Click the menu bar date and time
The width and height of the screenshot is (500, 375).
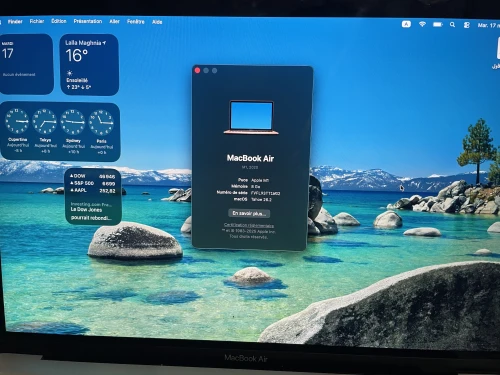pos(488,25)
